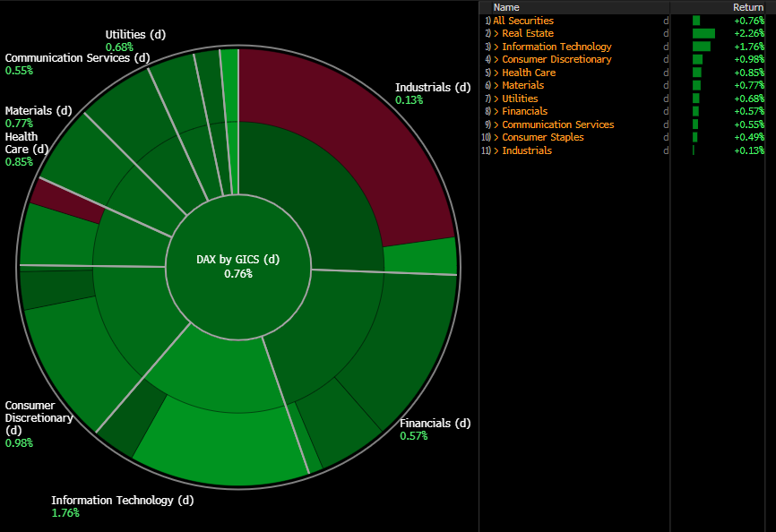Click the Industrials (d) chart label

(433, 88)
